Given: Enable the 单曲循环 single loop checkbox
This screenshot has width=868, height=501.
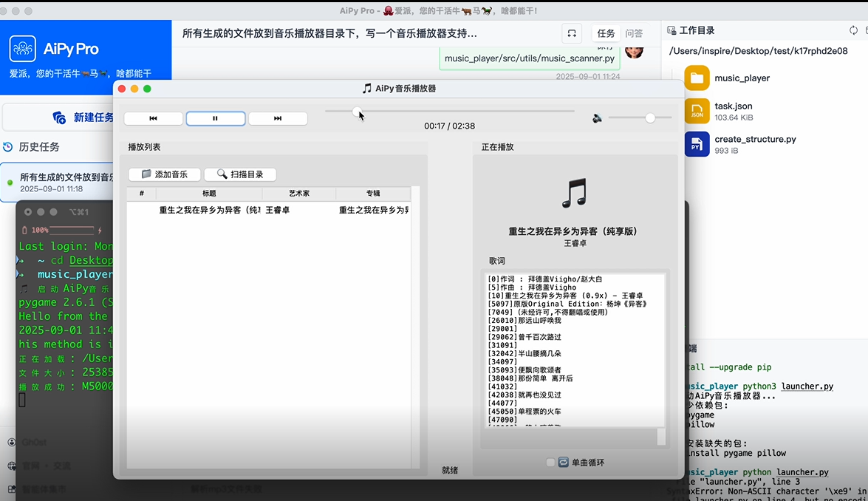Looking at the screenshot, I should tap(550, 463).
